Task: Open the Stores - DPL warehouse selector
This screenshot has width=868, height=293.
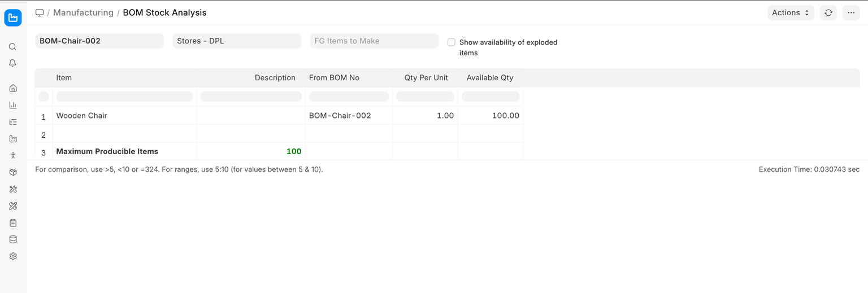Action: [237, 41]
